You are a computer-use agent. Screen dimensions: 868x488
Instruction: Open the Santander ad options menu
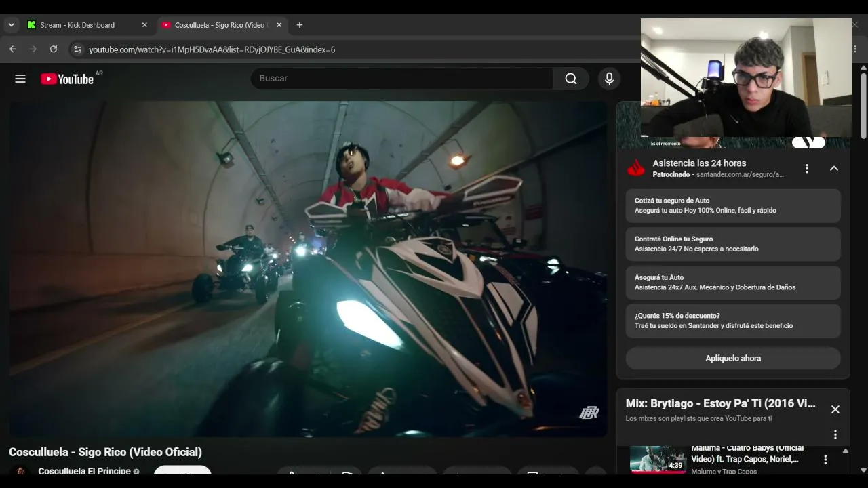(806, 169)
